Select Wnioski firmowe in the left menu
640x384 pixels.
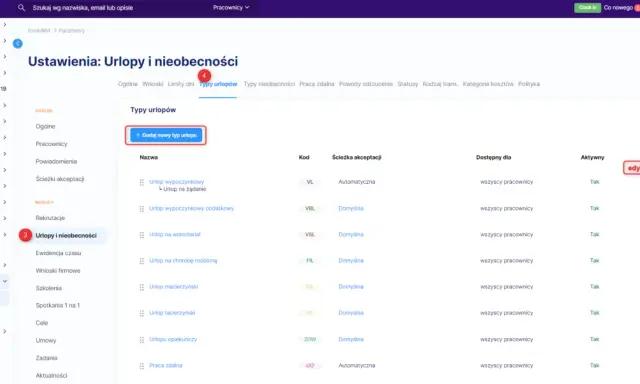click(x=58, y=271)
